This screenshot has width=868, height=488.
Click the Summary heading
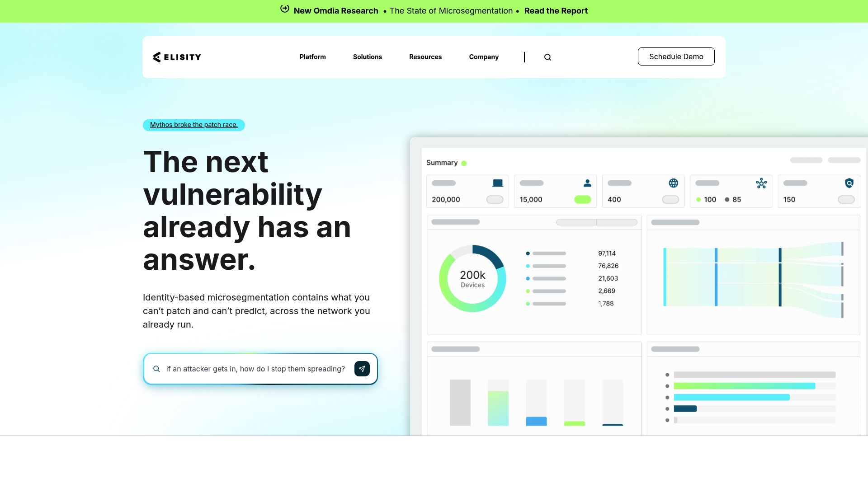(x=442, y=163)
